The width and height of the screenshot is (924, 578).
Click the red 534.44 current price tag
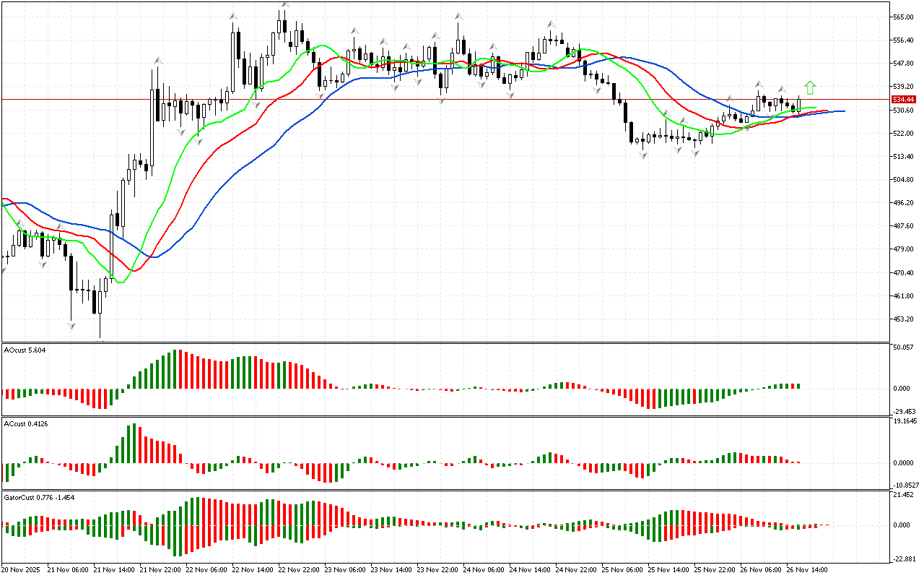(904, 99)
